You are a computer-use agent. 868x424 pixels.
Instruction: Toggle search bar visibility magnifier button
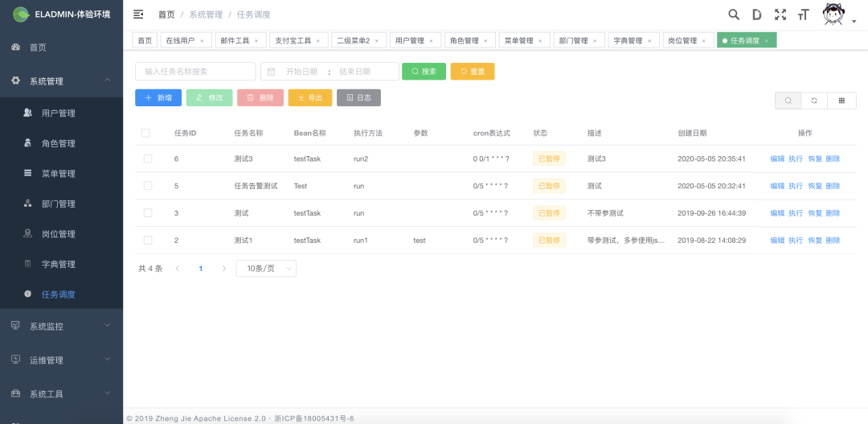tap(788, 101)
